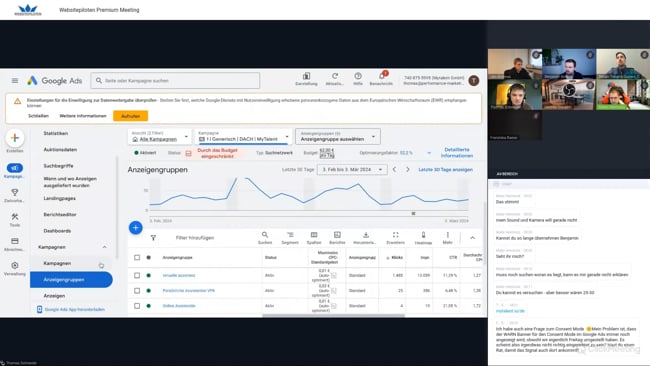Go to previous date range arrow
Viewport: 650px width, 366px height.
[x=395, y=170]
